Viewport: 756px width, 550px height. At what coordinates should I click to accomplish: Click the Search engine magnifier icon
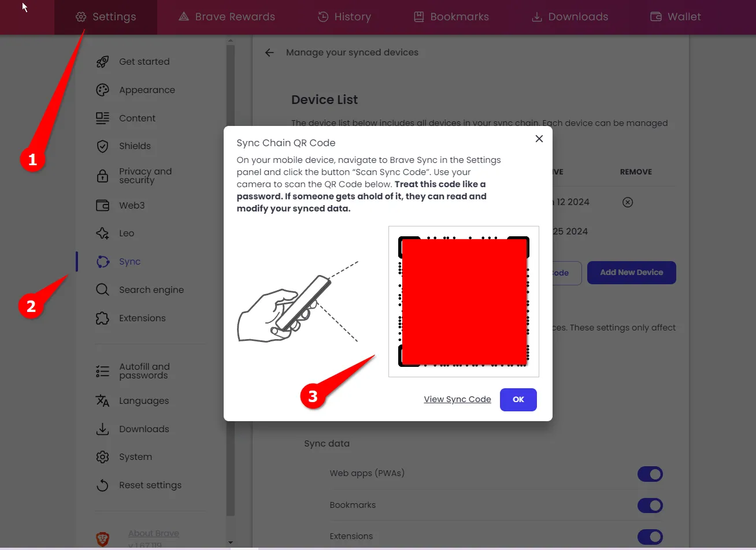[x=102, y=290]
